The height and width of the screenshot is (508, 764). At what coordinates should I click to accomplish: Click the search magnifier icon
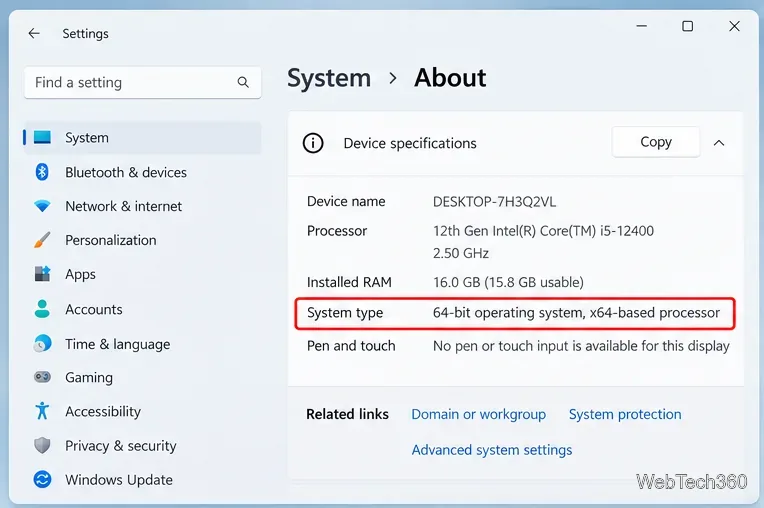[243, 82]
